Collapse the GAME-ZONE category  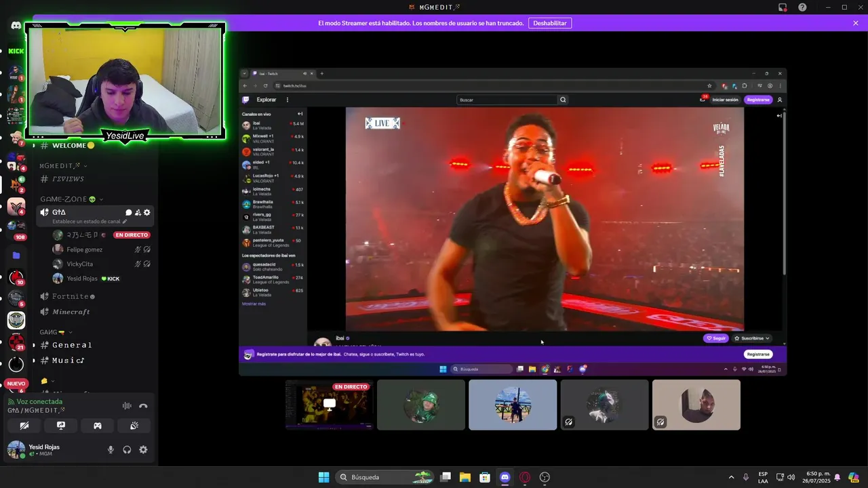[71, 199]
